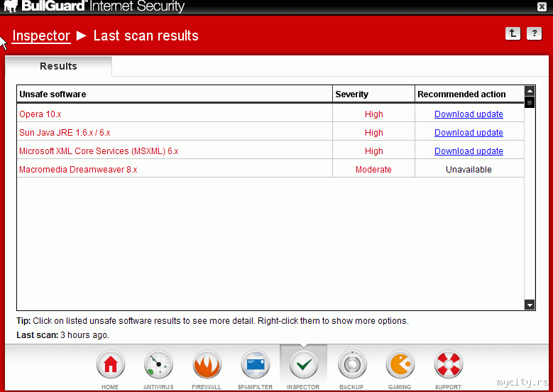553x392 pixels.
Task: Open help with the question mark button
Action: click(x=535, y=33)
